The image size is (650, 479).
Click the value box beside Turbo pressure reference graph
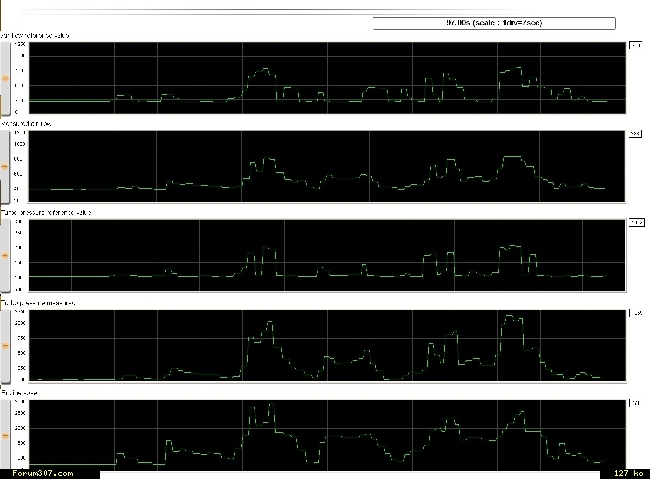click(x=637, y=223)
